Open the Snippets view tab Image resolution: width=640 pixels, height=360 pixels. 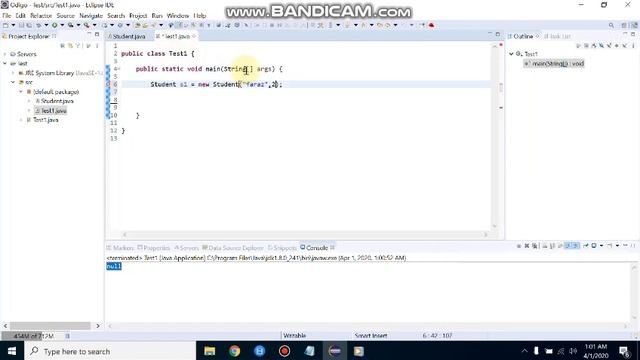tap(282, 248)
